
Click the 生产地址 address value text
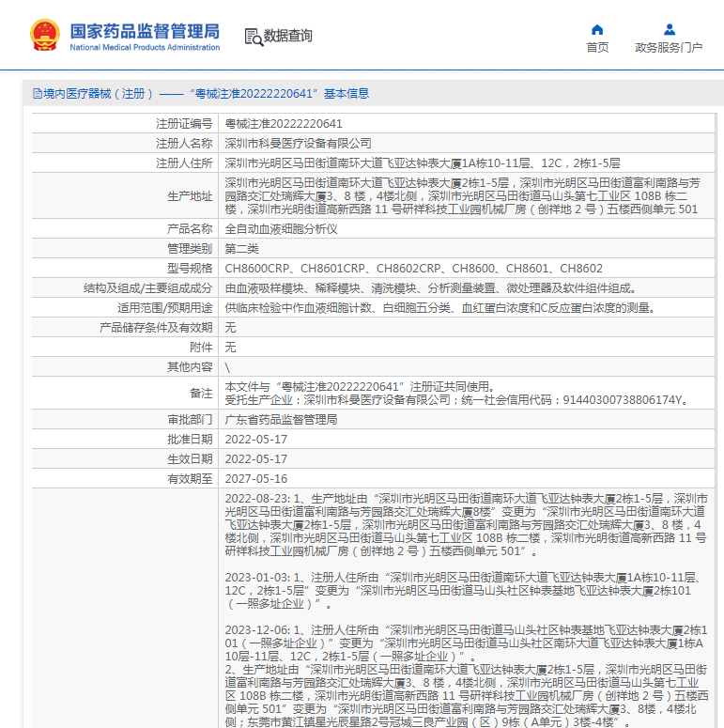[x=463, y=196]
